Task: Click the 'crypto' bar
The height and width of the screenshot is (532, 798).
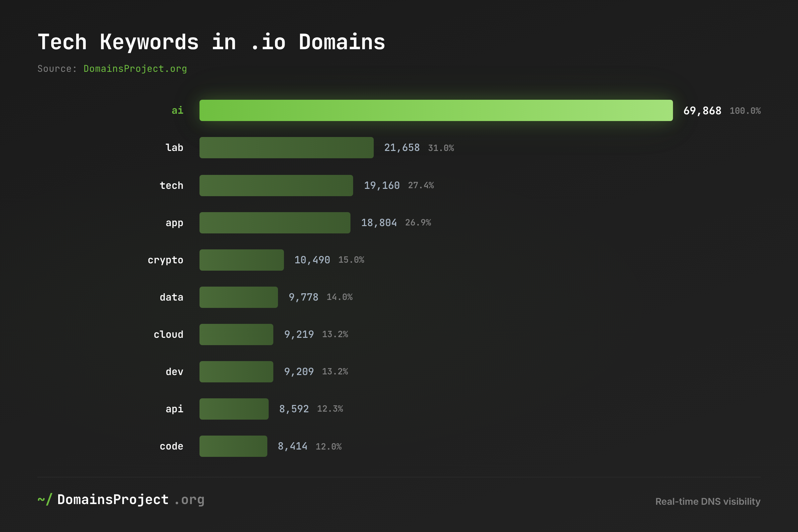Action: pos(242,260)
